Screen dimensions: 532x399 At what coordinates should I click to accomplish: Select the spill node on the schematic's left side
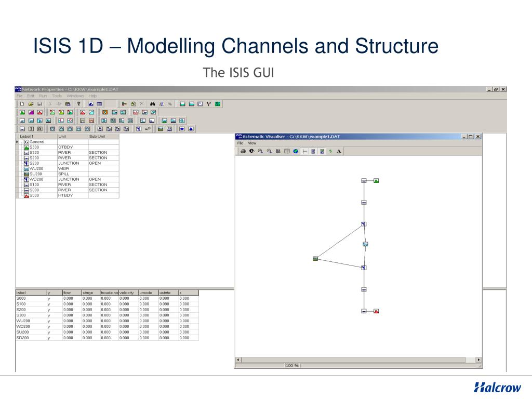[x=315, y=259]
